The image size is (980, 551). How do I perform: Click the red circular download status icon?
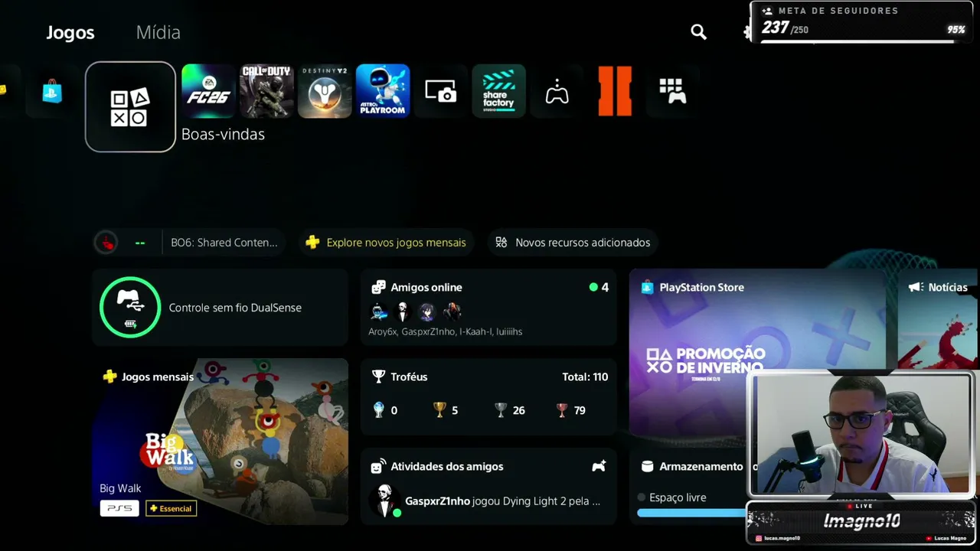[106, 243]
